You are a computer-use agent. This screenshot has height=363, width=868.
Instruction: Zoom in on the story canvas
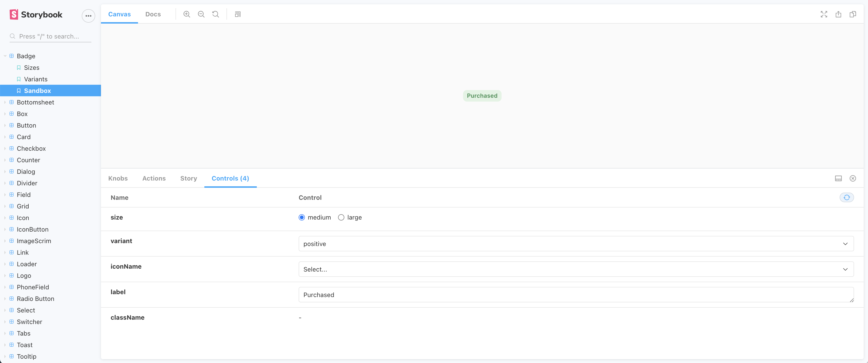point(186,14)
